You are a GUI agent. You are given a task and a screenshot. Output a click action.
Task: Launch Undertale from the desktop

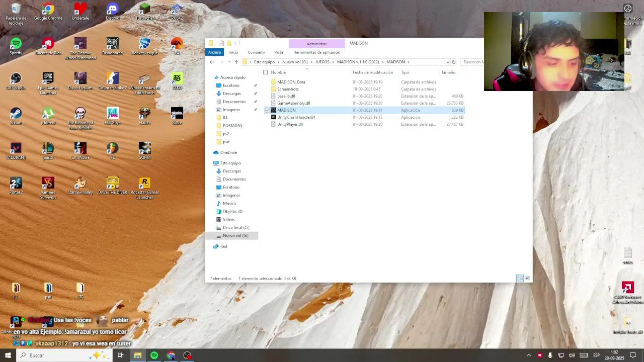pos(80,12)
